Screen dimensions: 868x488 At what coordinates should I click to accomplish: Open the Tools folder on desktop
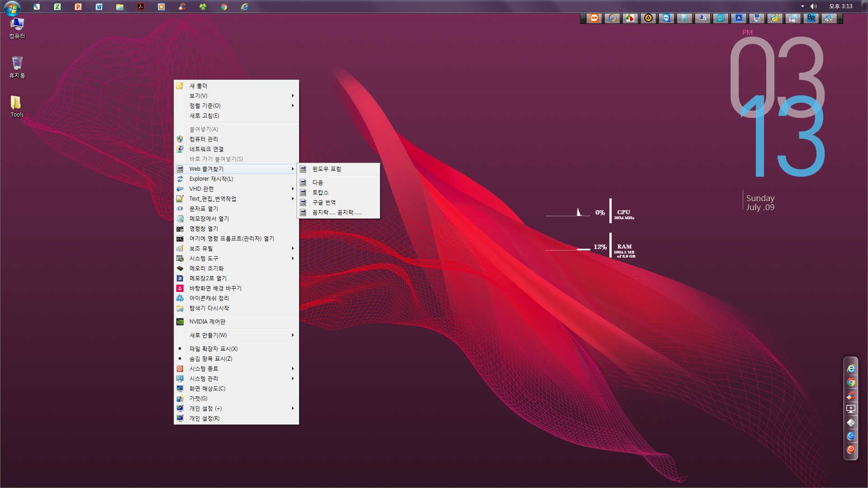[x=17, y=107]
